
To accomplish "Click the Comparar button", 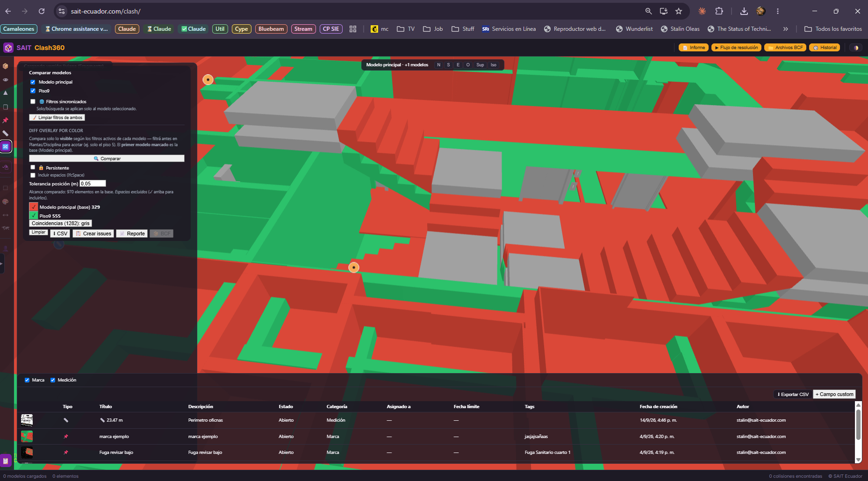I will (x=107, y=159).
